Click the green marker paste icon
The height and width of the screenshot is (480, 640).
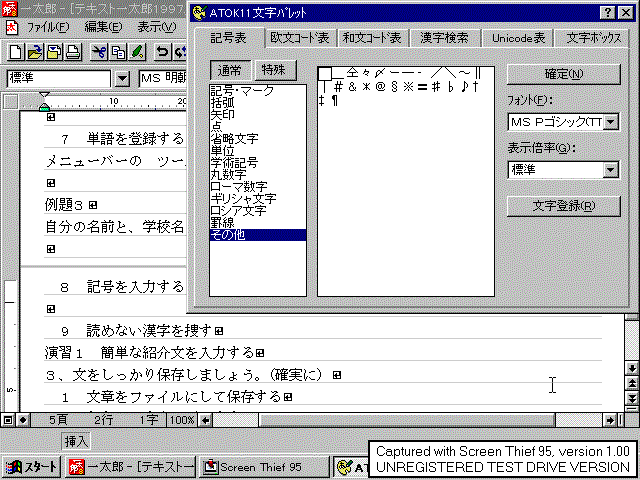pos(138,52)
